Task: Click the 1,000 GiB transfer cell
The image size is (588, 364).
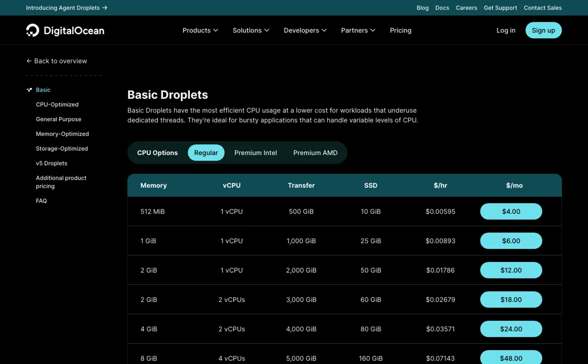Action: click(x=301, y=241)
